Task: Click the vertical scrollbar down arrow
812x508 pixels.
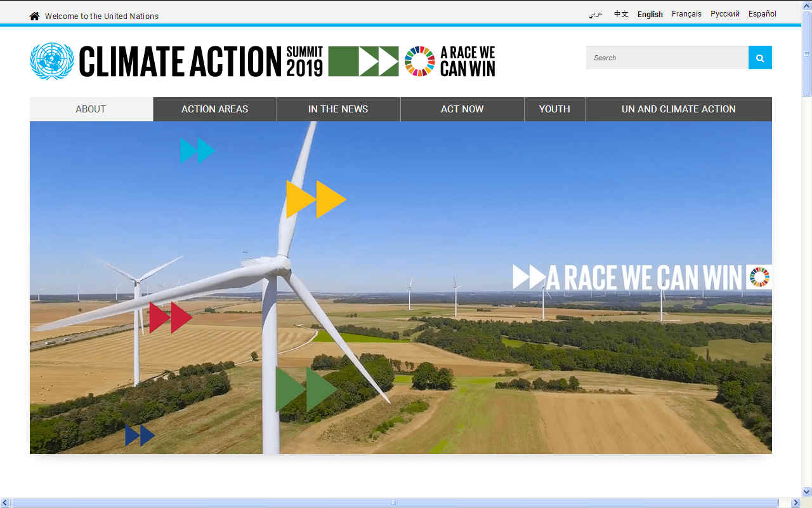Action: (x=806, y=492)
